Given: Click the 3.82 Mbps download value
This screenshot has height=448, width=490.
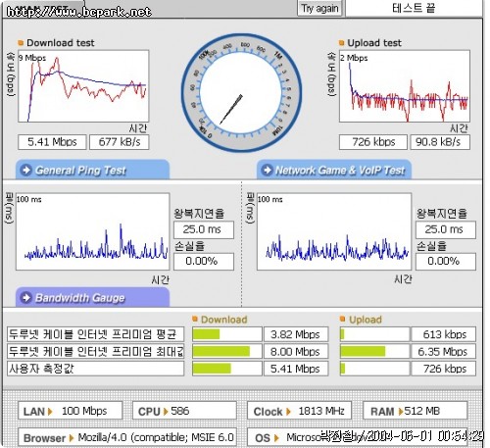Looking at the screenshot, I should [296, 334].
